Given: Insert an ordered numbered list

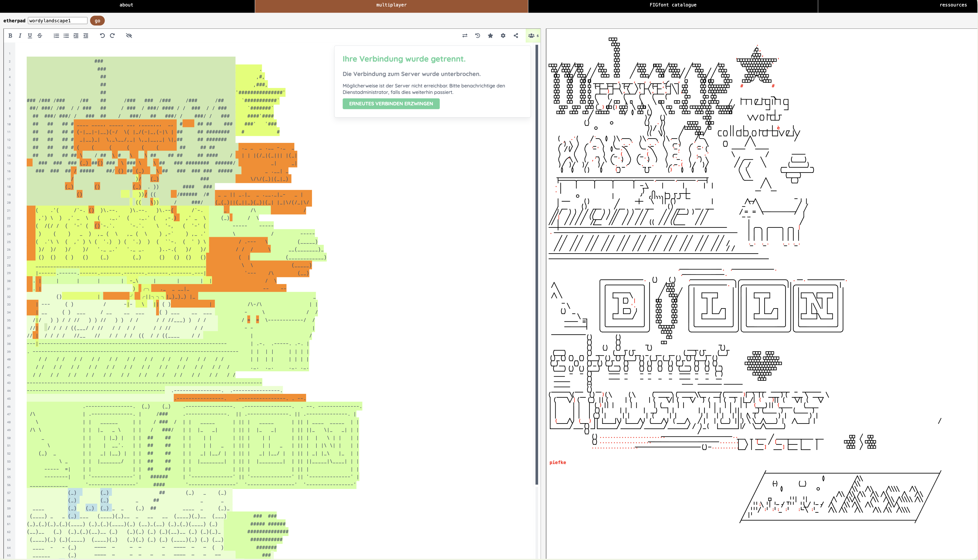Looking at the screenshot, I should pos(56,36).
